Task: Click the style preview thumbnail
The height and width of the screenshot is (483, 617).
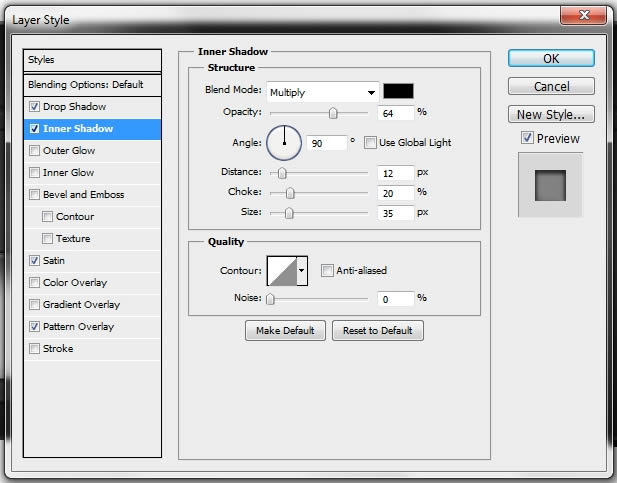Action: (550, 185)
